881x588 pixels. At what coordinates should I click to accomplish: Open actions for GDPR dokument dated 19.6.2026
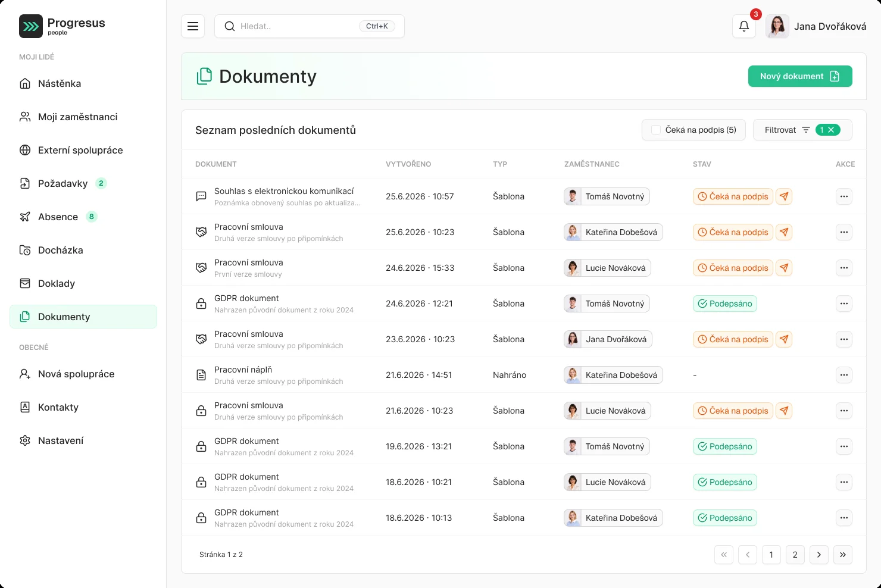coord(844,446)
